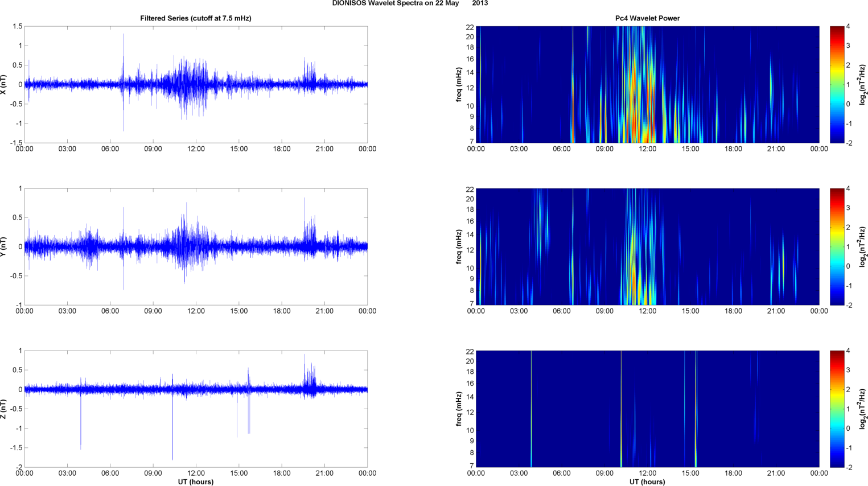Click '14' frequency tick on the Y spectrogram
This screenshot has width=868, height=486.
[x=470, y=234]
